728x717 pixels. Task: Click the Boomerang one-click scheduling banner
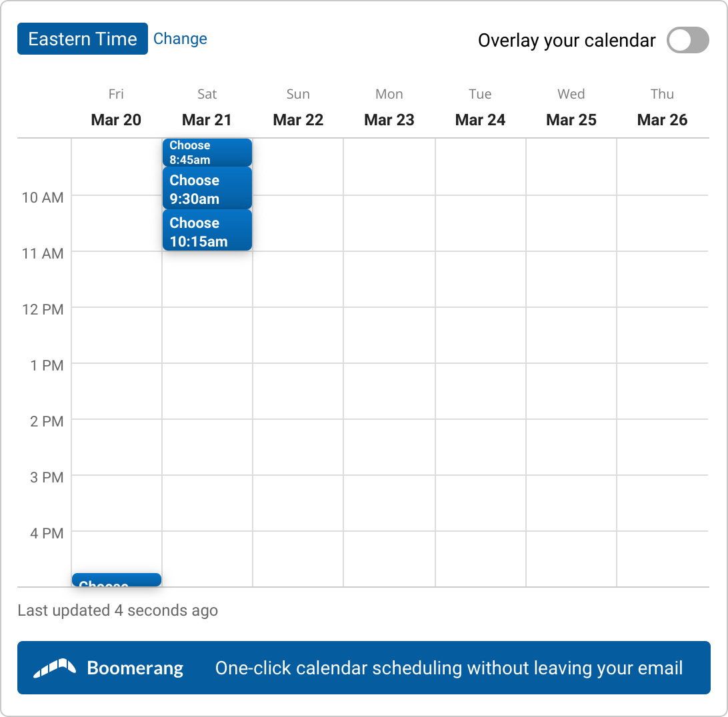(x=449, y=668)
